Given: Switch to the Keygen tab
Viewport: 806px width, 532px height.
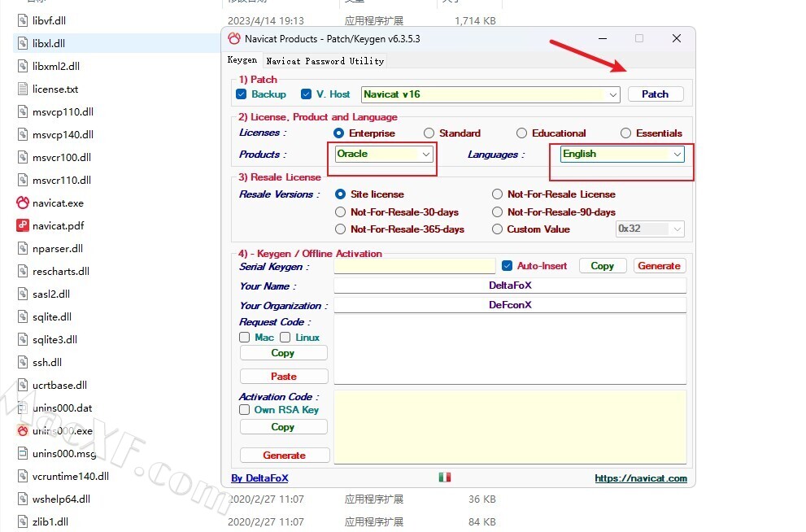Looking at the screenshot, I should pyautogui.click(x=242, y=59).
